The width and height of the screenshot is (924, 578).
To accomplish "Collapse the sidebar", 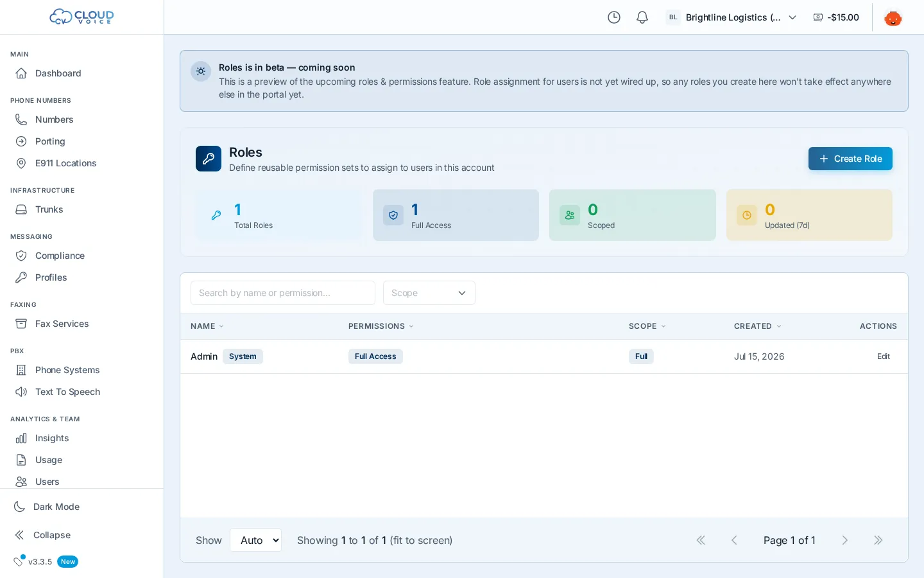I will 81,535.
